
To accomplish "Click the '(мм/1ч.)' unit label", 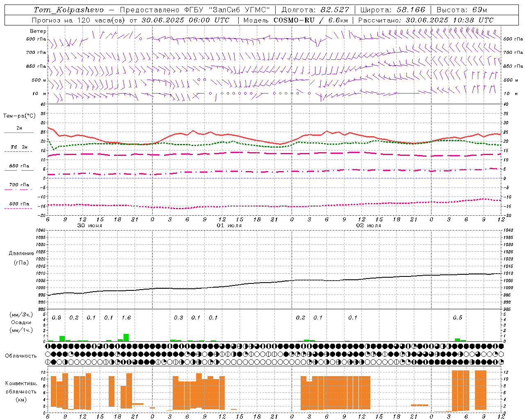I will [x=21, y=330].
